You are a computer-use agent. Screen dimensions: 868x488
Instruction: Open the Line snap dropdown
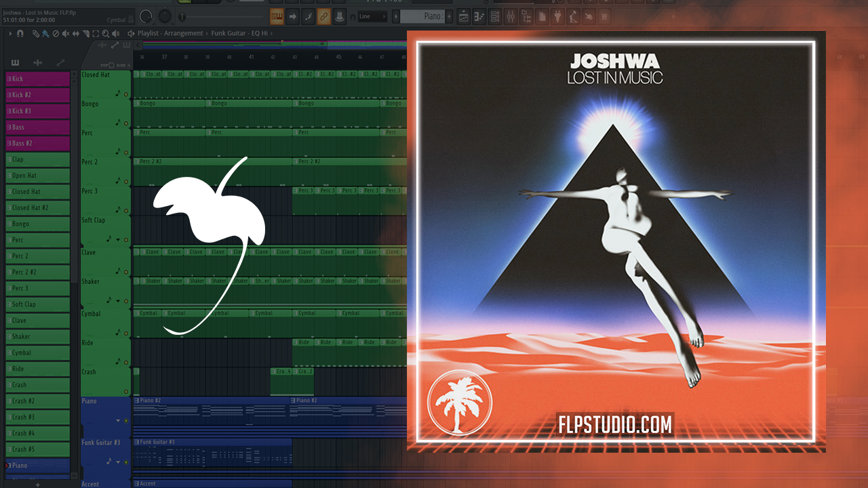[373, 16]
